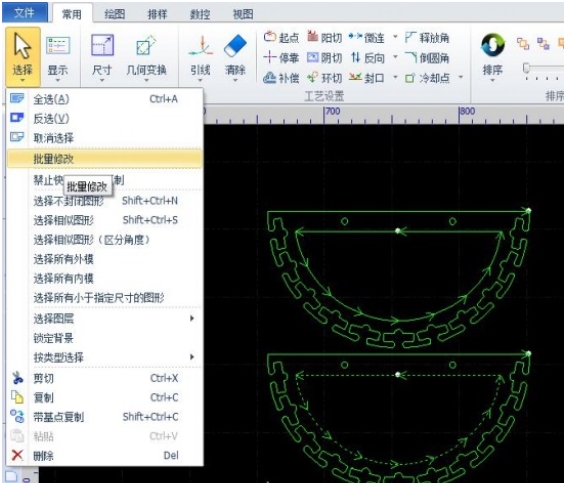Image resolution: width=565 pixels, height=483 pixels.
Task: Switch to the 绘图 ribbon tab
Action: coord(115,14)
